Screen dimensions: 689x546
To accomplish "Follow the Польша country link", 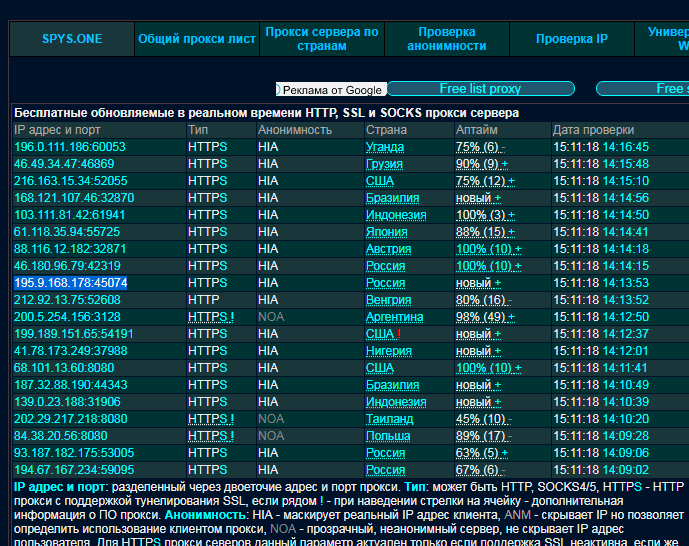I will [388, 436].
